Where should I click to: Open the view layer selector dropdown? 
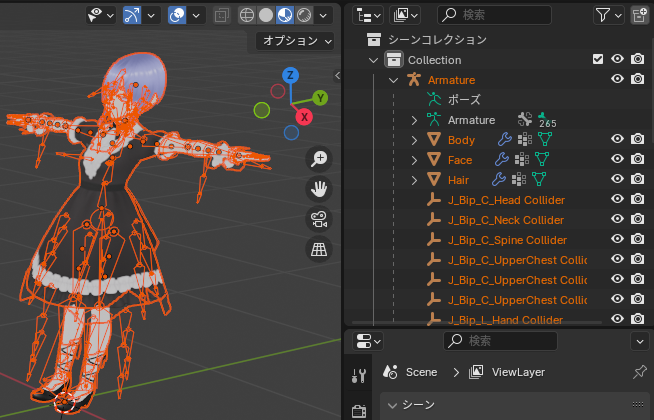pos(405,15)
